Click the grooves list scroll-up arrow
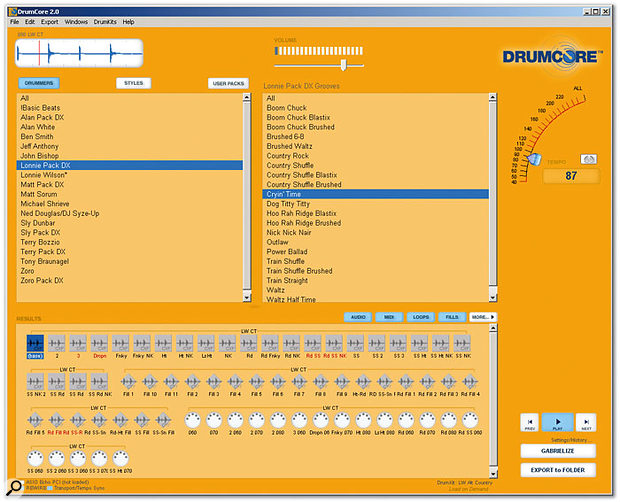Image resolution: width=620 pixels, height=502 pixels. (492, 97)
